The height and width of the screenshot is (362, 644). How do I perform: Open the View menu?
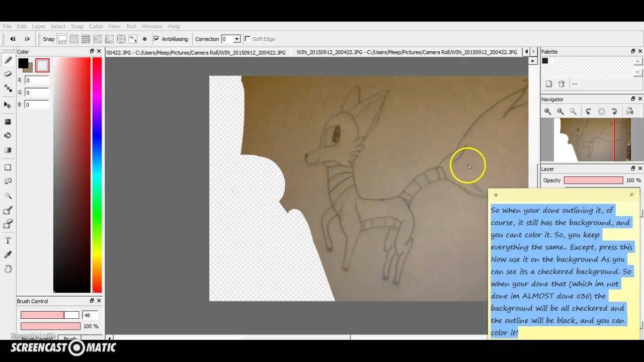114,26
